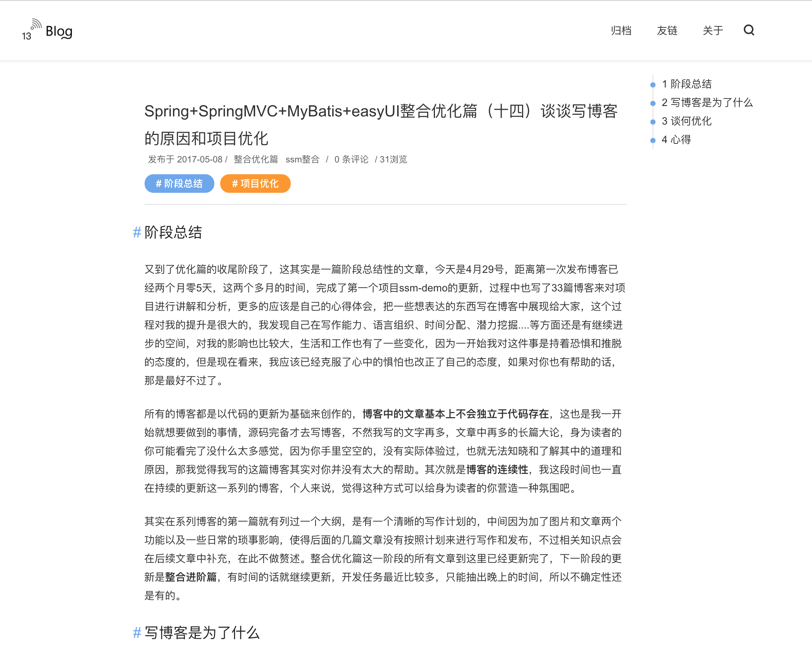Jump to 2 写博客是为了什么 in outline
Image resolution: width=812 pixels, height=657 pixels.
(707, 103)
